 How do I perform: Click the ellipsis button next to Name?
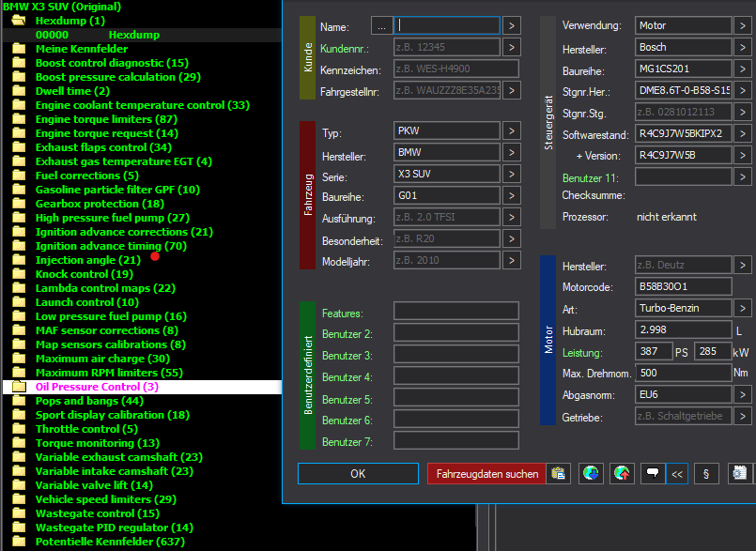[x=381, y=26]
